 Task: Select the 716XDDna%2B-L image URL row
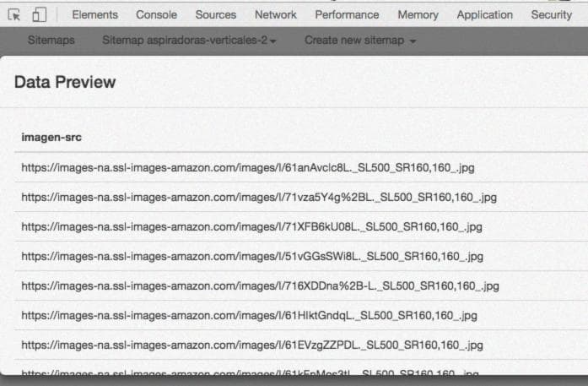[301, 286]
